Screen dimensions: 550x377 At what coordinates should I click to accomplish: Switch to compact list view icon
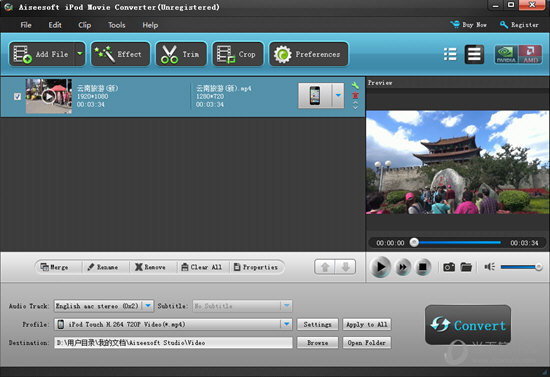click(450, 54)
